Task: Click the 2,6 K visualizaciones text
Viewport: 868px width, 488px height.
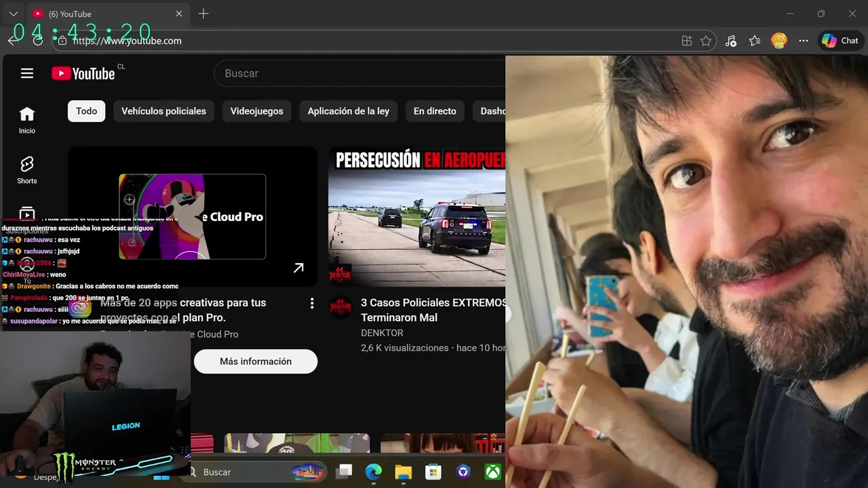Action: click(405, 348)
